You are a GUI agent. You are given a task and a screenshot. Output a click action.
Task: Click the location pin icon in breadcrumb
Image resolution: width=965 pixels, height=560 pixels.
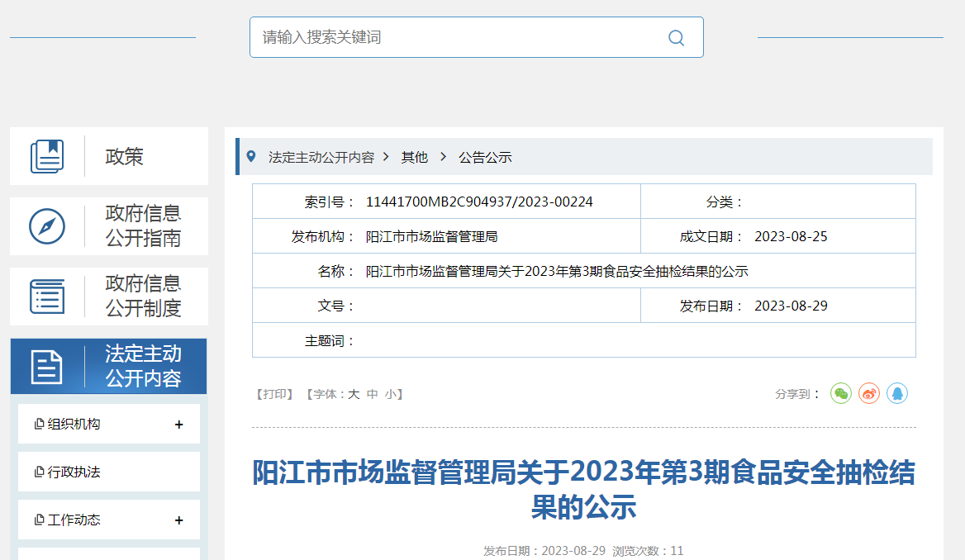[x=251, y=156]
